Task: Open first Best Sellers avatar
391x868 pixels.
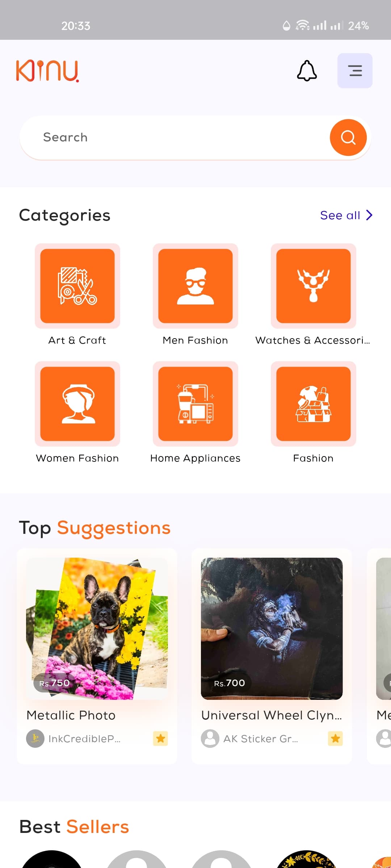Action: click(52, 859)
